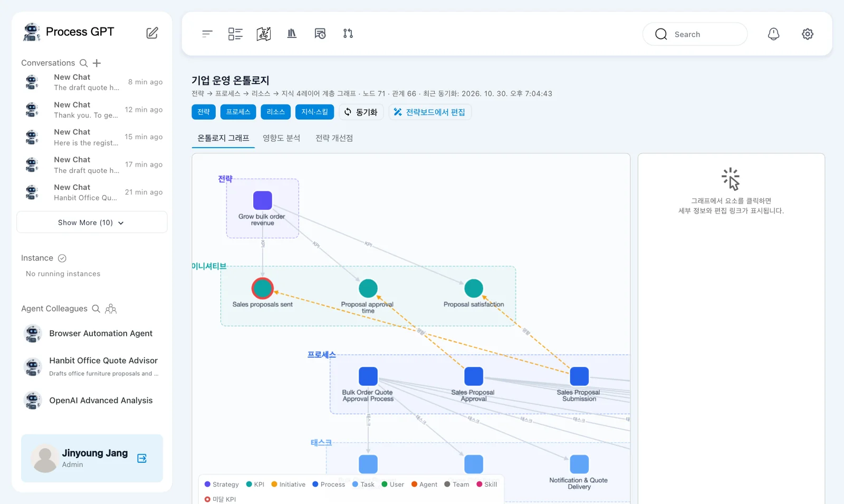
Task: Open the OpenAI Advanced Analysis agent
Action: [92, 401]
